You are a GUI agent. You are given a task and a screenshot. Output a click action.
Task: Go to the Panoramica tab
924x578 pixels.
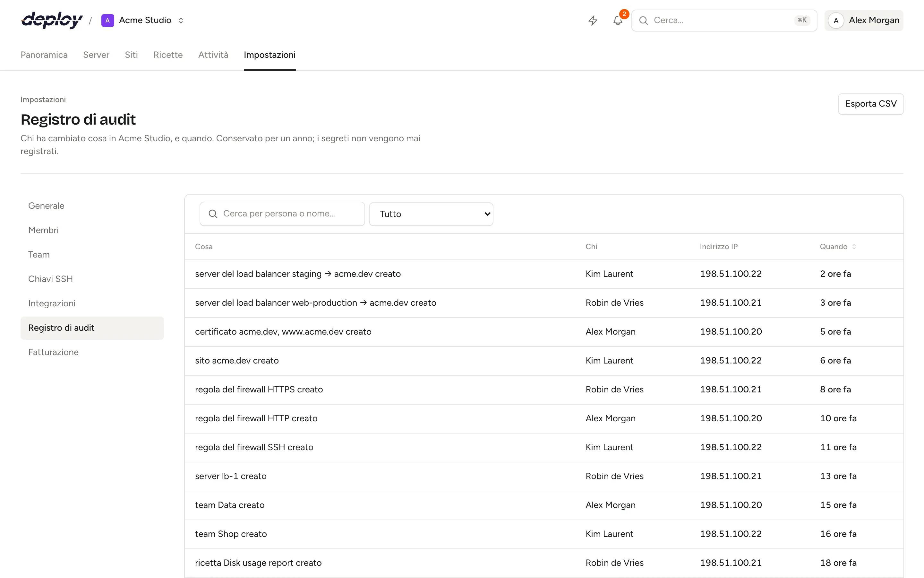[44, 55]
